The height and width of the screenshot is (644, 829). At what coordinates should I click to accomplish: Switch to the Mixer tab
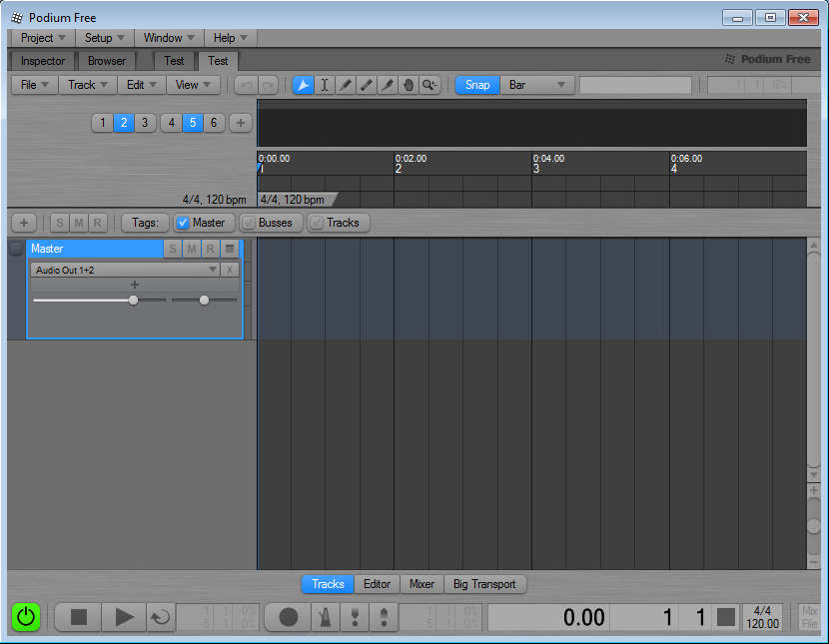[x=421, y=584]
